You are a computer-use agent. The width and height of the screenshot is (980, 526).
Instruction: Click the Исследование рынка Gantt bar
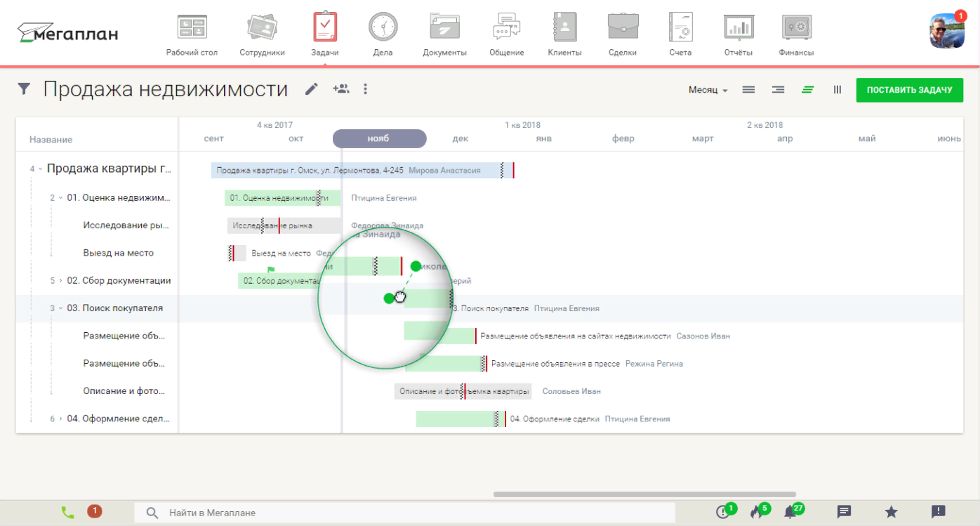284,225
